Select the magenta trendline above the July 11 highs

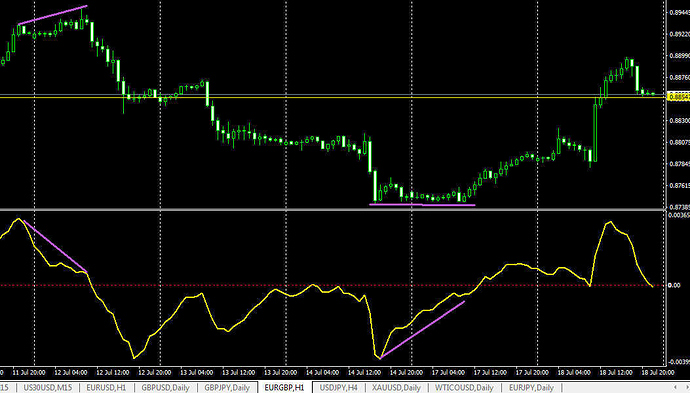click(x=53, y=15)
